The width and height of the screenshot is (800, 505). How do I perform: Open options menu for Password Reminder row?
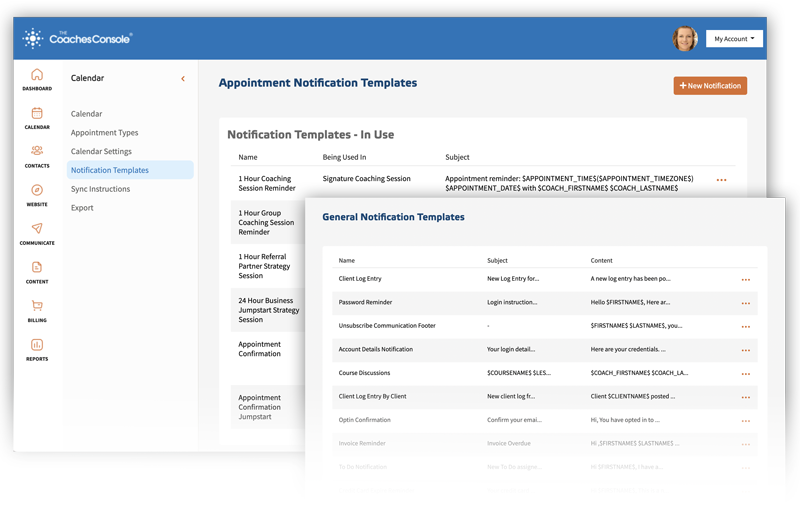tap(746, 304)
